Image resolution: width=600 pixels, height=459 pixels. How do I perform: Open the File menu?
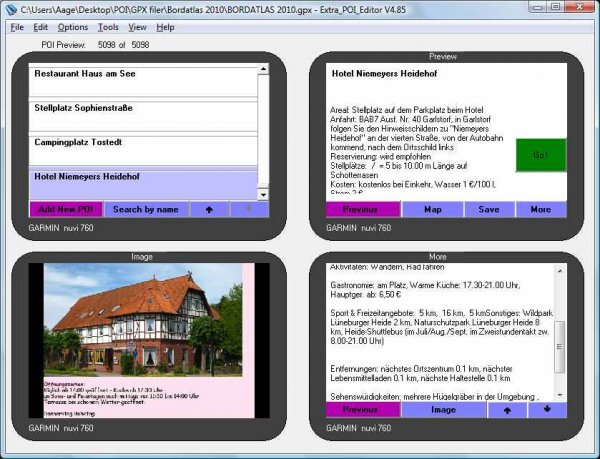click(17, 27)
